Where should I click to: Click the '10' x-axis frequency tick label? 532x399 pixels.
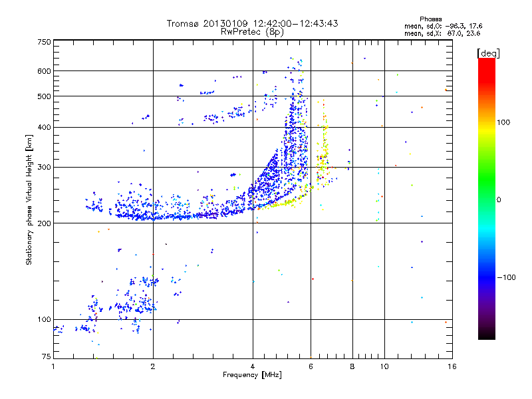tap(384, 366)
